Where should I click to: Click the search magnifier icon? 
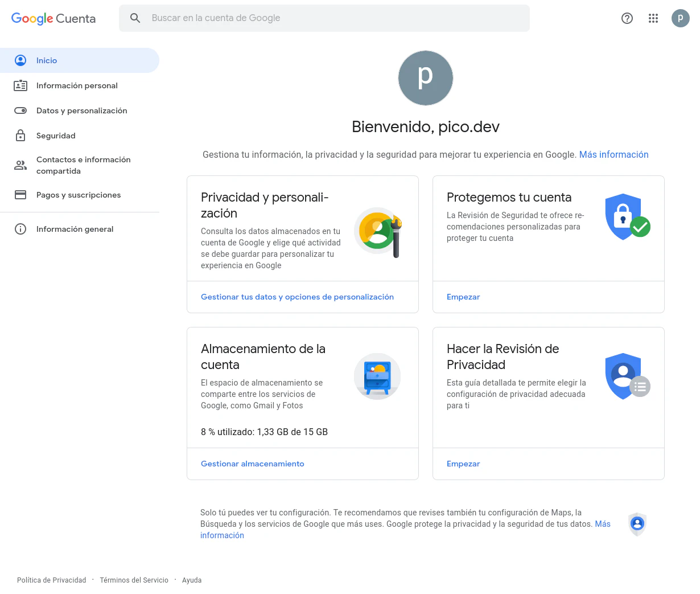point(135,18)
